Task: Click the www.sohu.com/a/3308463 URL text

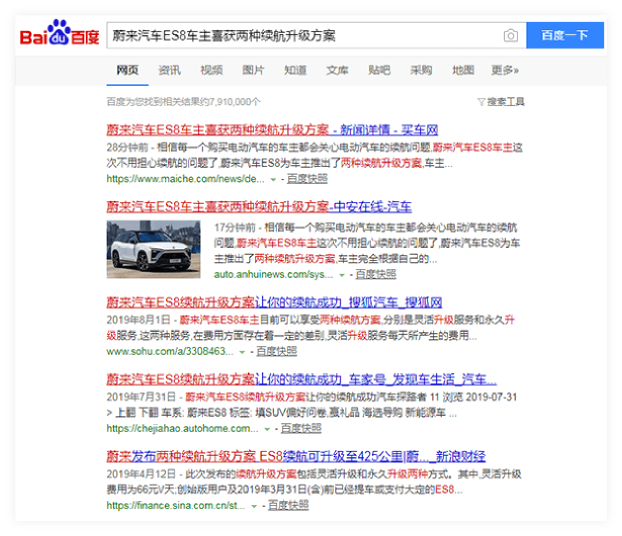Action: 170,352
